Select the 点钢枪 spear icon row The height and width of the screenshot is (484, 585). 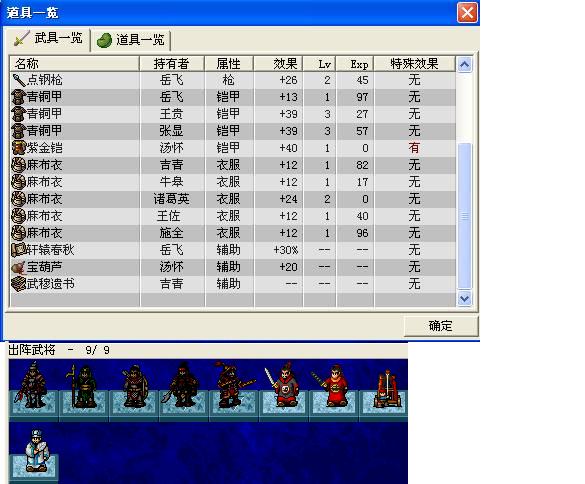coord(232,80)
